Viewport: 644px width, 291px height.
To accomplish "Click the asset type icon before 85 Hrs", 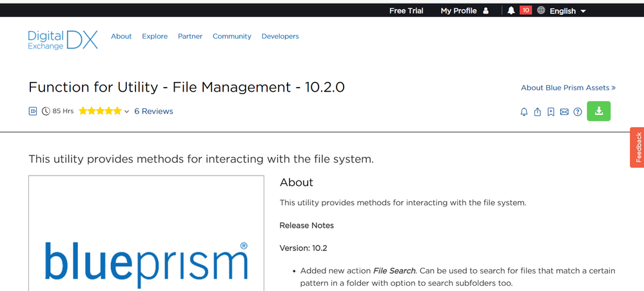I will pyautogui.click(x=33, y=111).
